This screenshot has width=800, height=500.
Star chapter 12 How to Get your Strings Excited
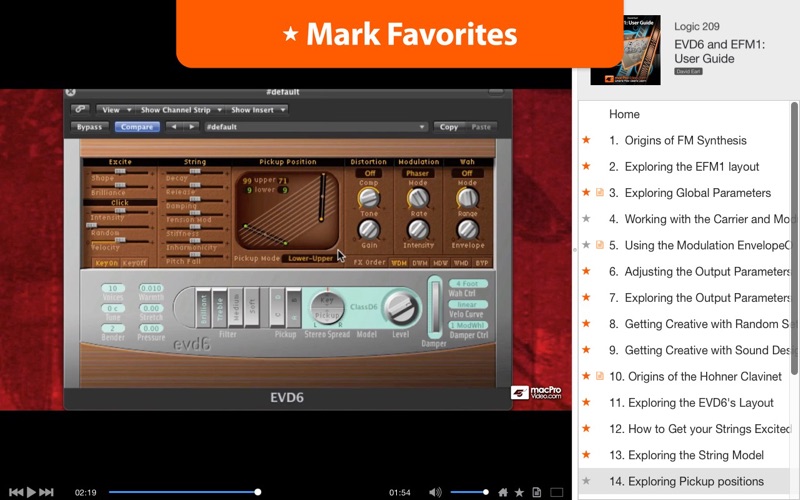tap(587, 429)
